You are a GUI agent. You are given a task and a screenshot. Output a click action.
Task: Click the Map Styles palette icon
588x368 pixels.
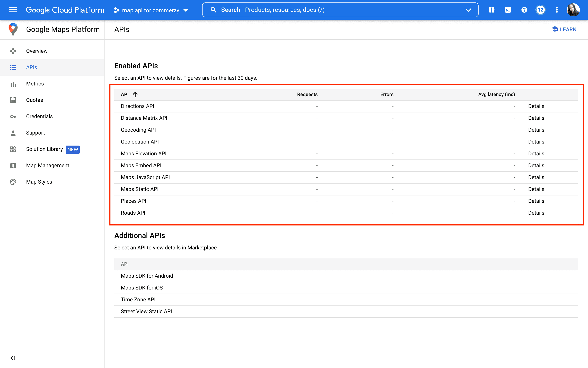pos(13,182)
